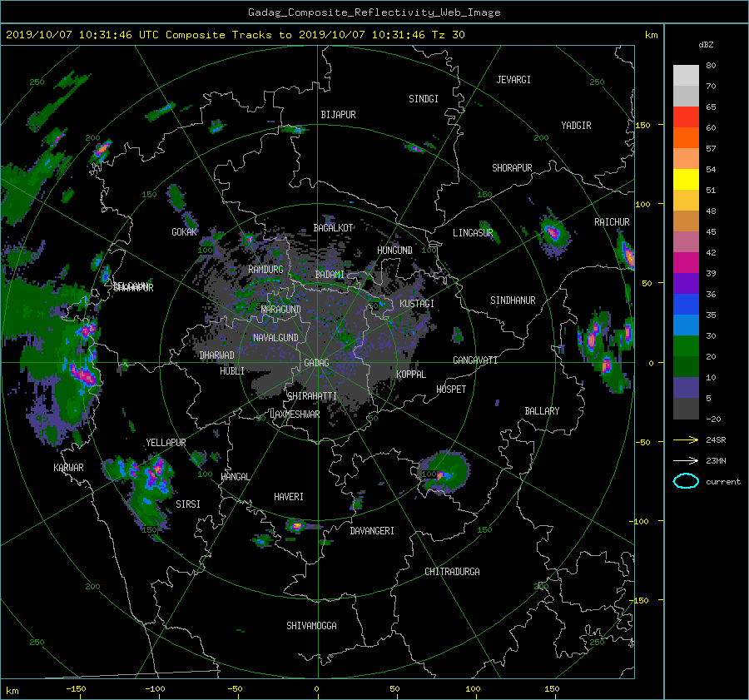The width and height of the screenshot is (749, 700).
Task: Click the Gadag Composite Reflectivity title text
Action: click(374, 12)
